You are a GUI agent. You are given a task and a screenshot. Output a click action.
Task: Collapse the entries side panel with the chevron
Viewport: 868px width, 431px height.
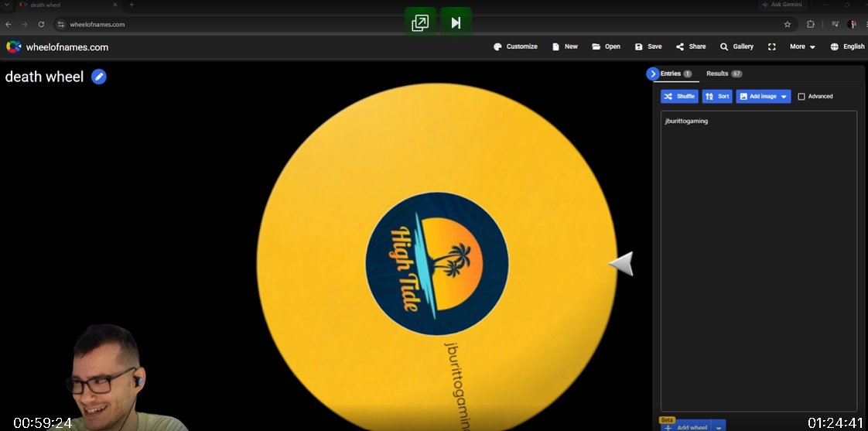coord(653,74)
